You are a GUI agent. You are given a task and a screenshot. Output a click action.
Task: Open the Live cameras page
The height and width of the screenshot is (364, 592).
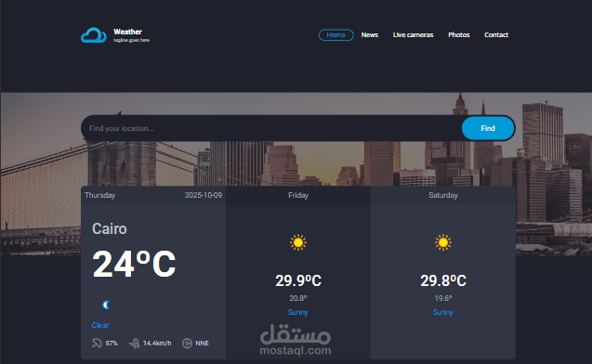tap(413, 34)
